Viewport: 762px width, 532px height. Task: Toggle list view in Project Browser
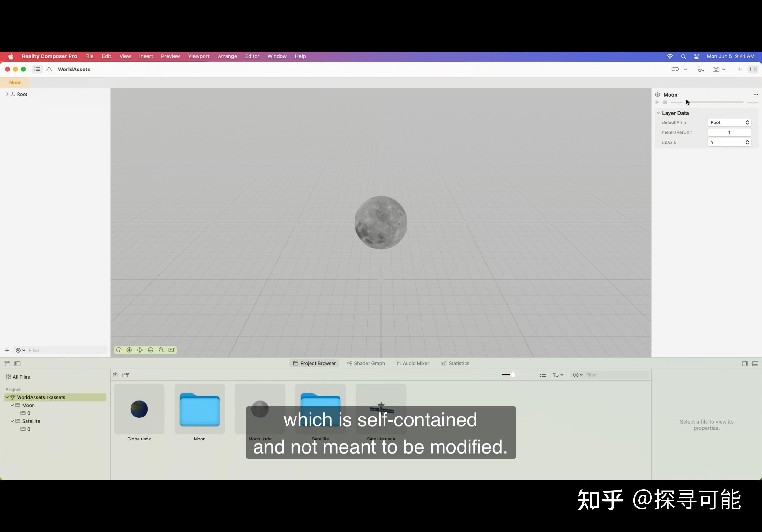coord(543,375)
